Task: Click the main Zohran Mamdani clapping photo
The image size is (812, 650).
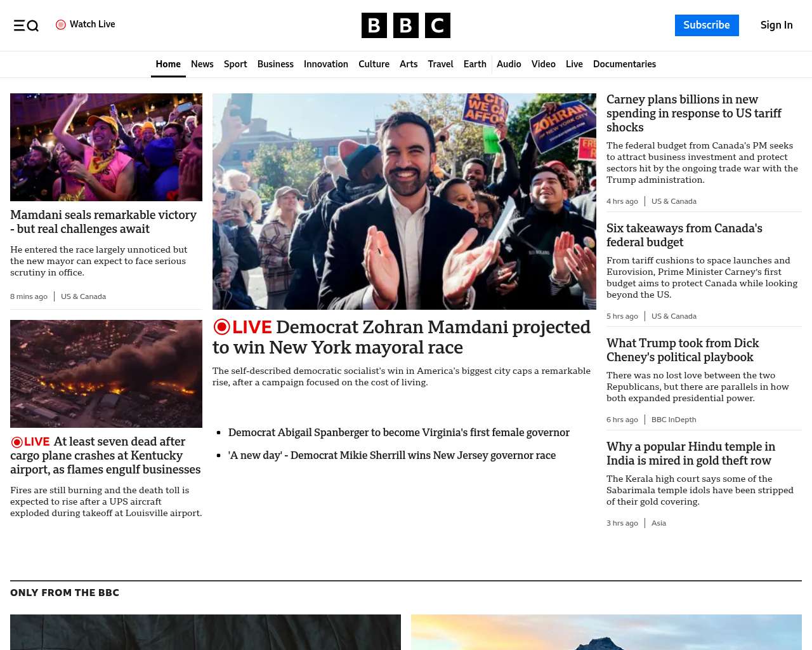Action: [404, 201]
